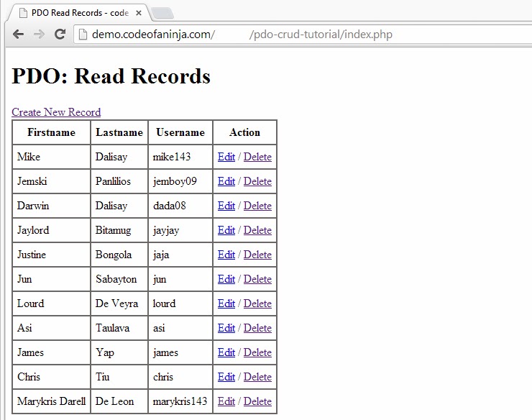Click the lastname cell Panlilios
Image resolution: width=532 pixels, height=420 pixels.
click(119, 181)
